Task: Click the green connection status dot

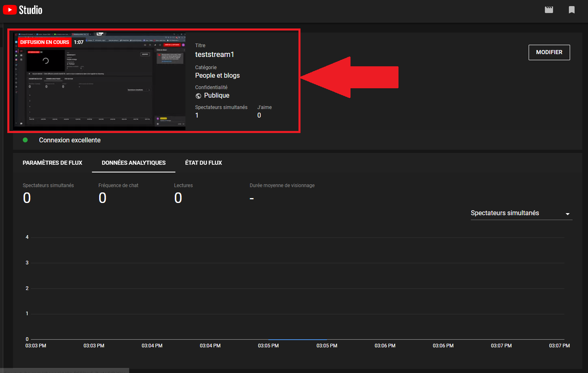Action: click(25, 140)
